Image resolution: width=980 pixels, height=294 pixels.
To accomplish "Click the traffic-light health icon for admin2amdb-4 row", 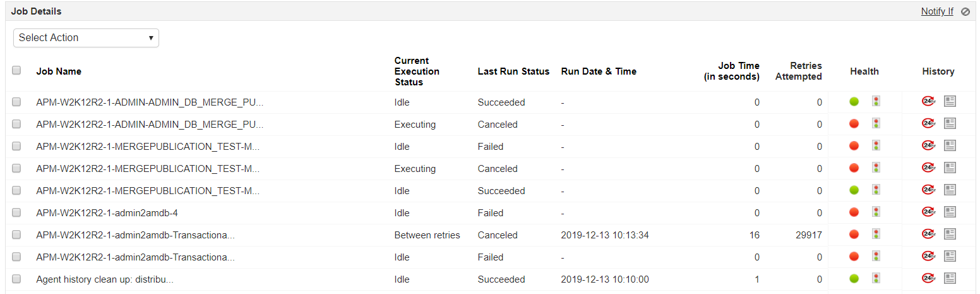I will pyautogui.click(x=876, y=212).
